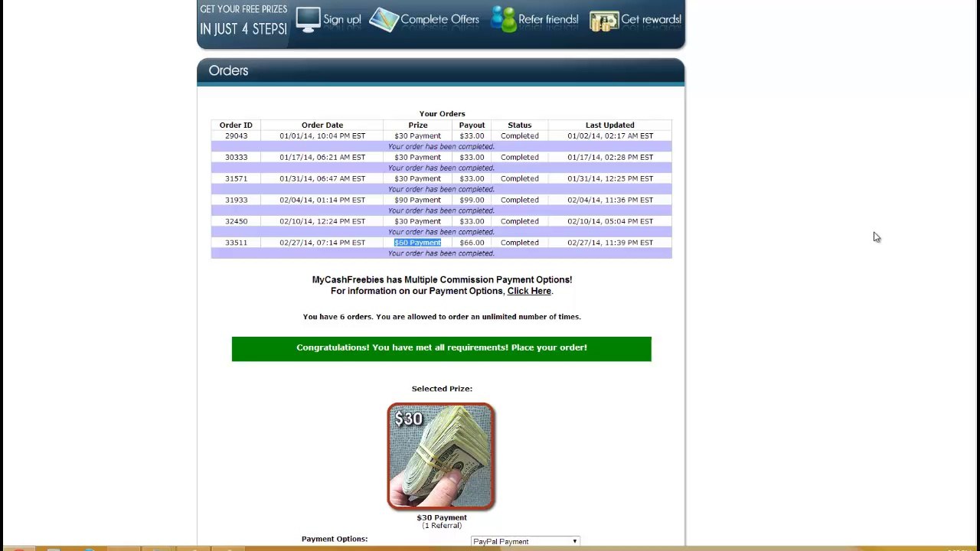Click the Get rewards! step label
The width and height of the screenshot is (980, 551).
[x=651, y=19]
